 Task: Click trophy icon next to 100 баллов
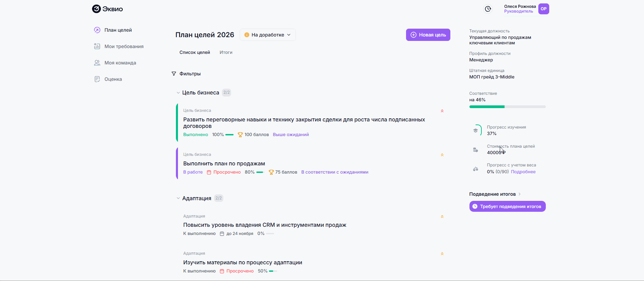pos(240,135)
